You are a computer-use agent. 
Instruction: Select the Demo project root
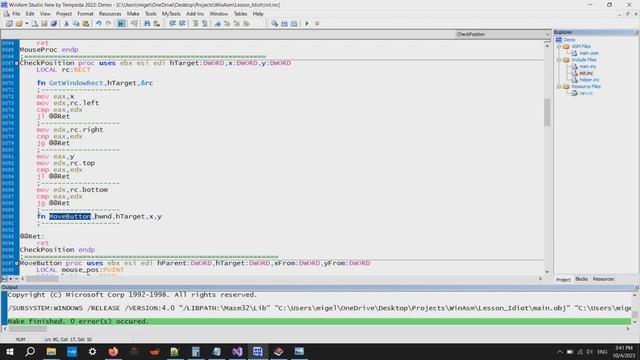[x=569, y=40]
